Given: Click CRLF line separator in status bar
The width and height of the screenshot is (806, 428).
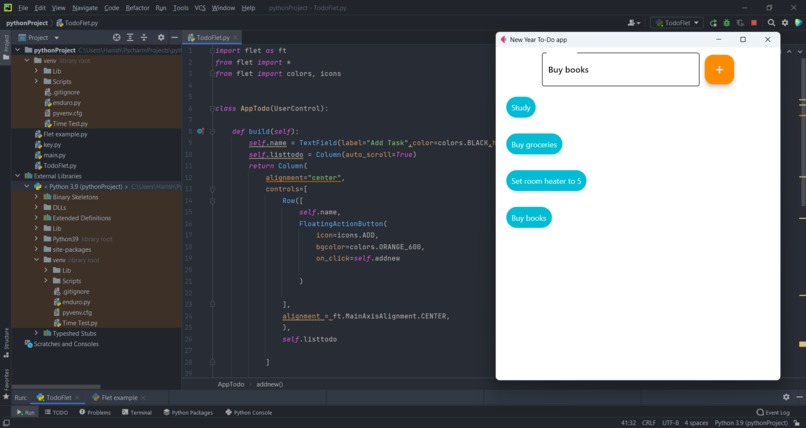Looking at the screenshot, I should tap(649, 423).
